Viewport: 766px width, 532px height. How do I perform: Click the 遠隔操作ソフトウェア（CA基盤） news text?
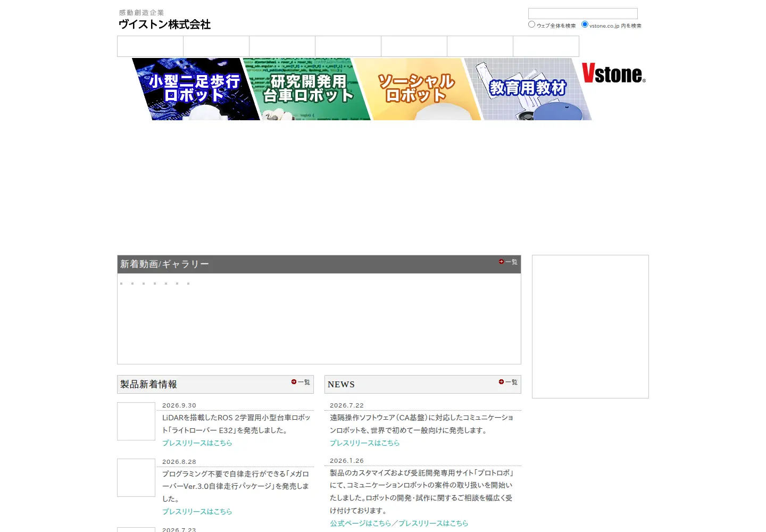(421, 424)
